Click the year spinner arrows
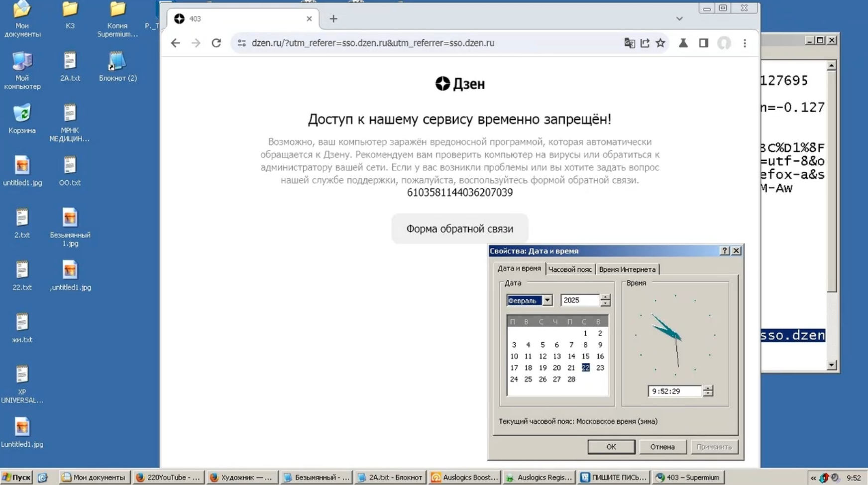The image size is (868, 485). pyautogui.click(x=605, y=300)
